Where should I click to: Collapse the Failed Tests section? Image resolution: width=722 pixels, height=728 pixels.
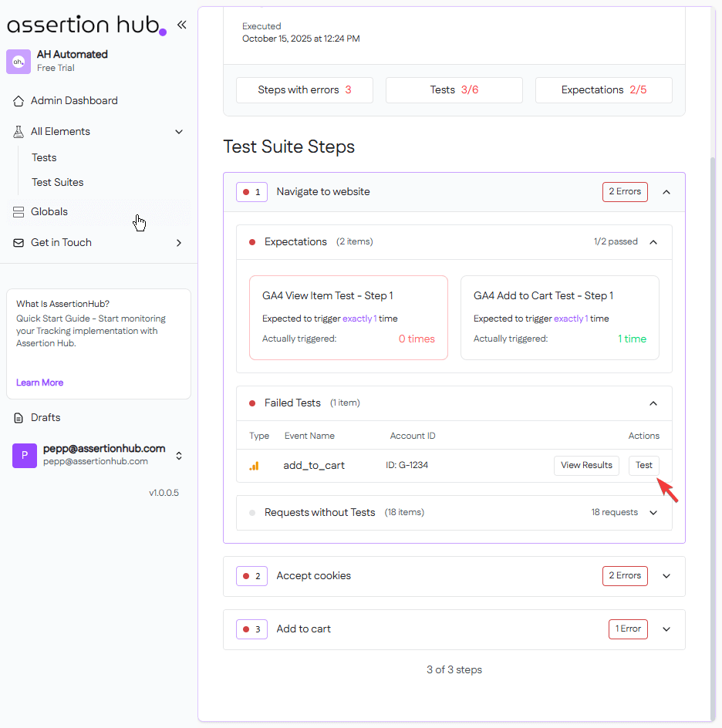tap(653, 403)
